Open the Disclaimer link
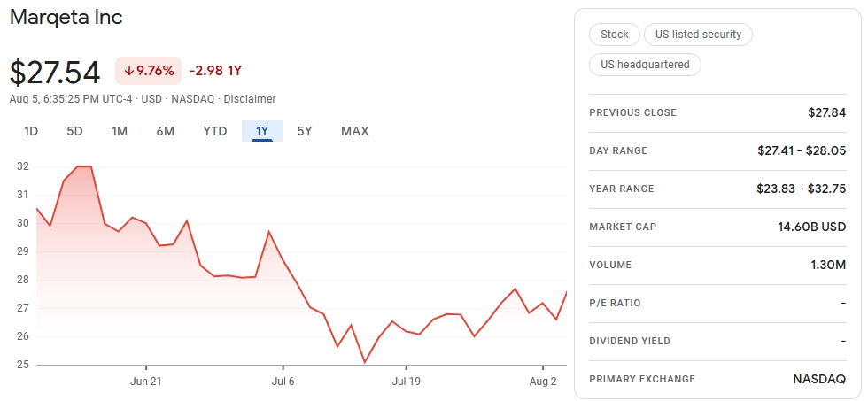 point(250,99)
